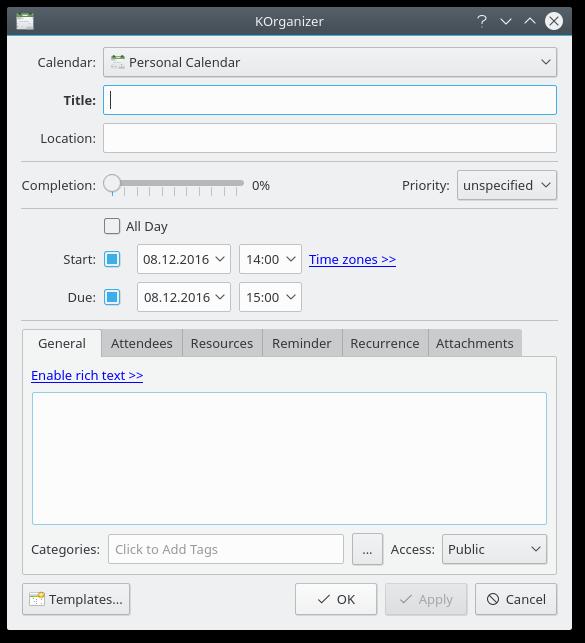Open the Access Public dropdown
Screen dimensions: 585x643
click(494, 549)
